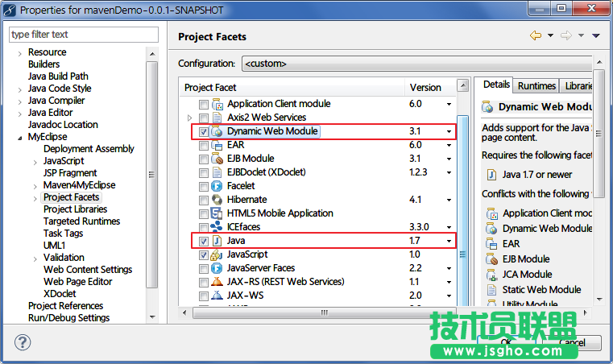This screenshot has width=613, height=364.
Task: Expand the Axis2 Web Services node
Action: point(188,118)
